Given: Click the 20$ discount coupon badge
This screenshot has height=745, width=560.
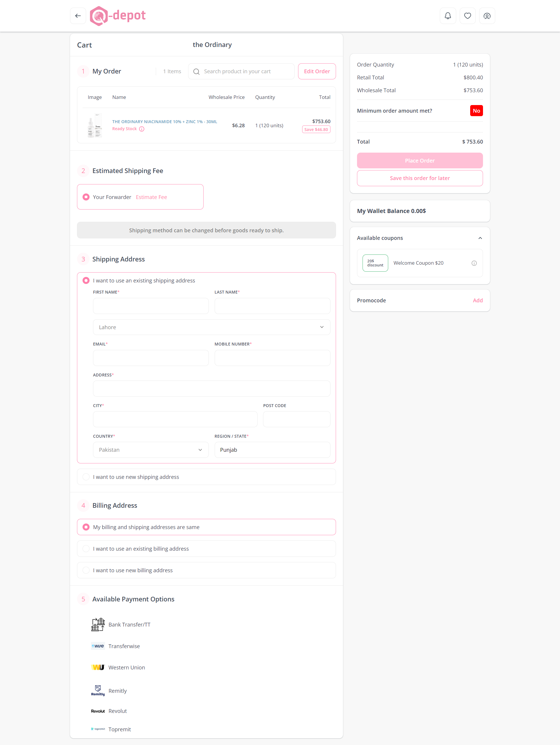Looking at the screenshot, I should pyautogui.click(x=375, y=263).
